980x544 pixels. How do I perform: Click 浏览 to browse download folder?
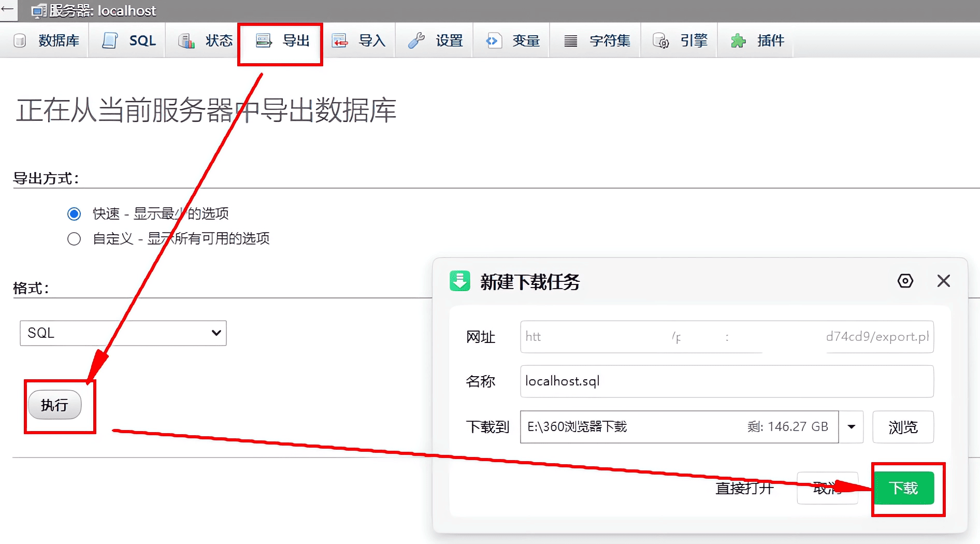pos(903,427)
